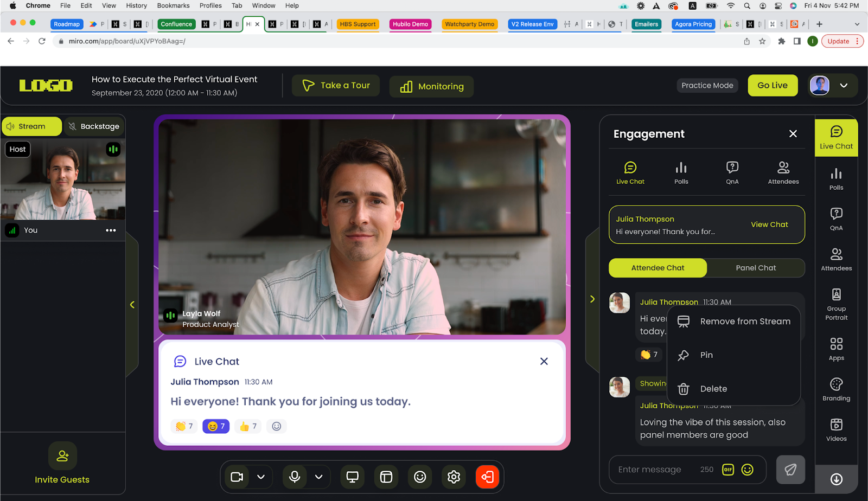Toggle the camera button
Screen dimensions: 868x501
(237, 477)
